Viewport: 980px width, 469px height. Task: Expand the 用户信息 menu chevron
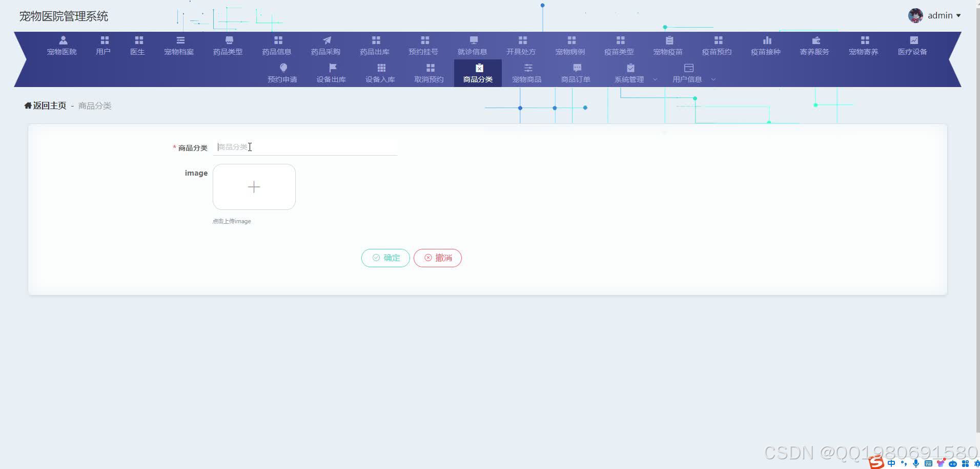[713, 79]
